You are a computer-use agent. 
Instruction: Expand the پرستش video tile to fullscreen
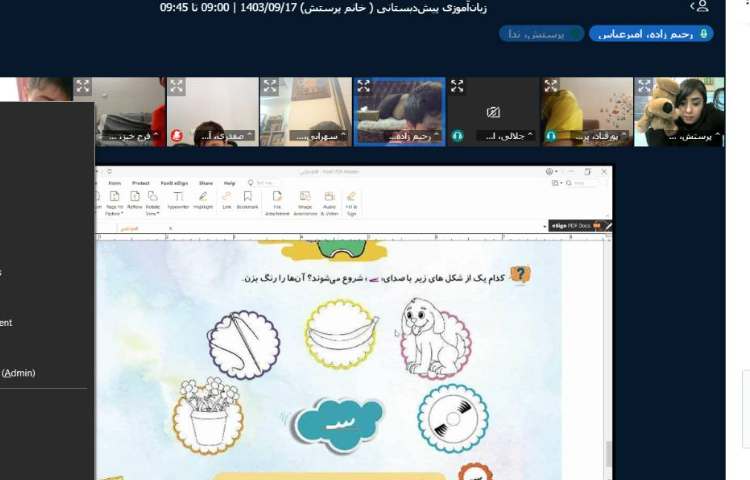point(644,87)
